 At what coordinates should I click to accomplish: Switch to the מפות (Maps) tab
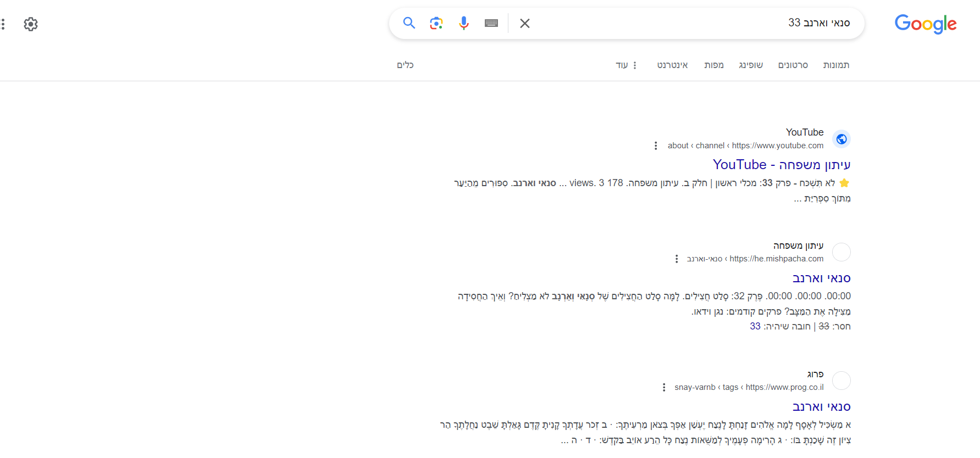click(x=714, y=65)
